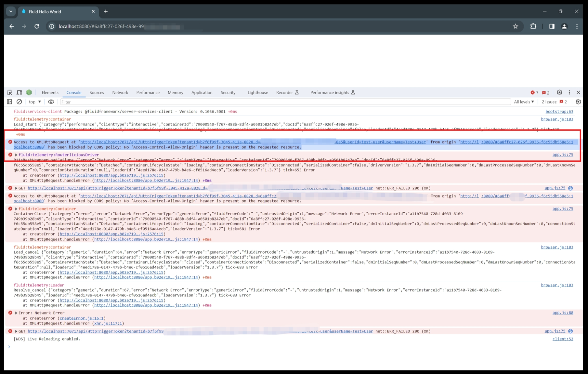Image resolution: width=588 pixels, height=374 pixels.
Task: Switch to the Sources tab
Action: click(x=97, y=93)
